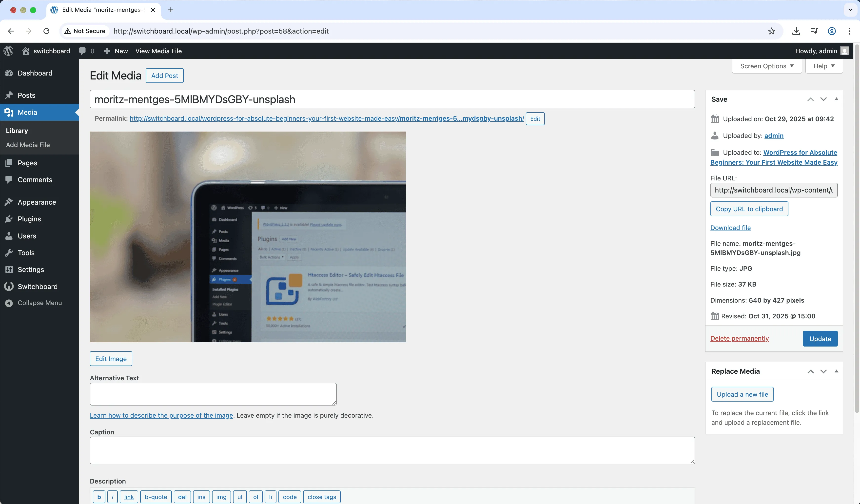
Task: Open the Help dropdown tab
Action: 823,66
